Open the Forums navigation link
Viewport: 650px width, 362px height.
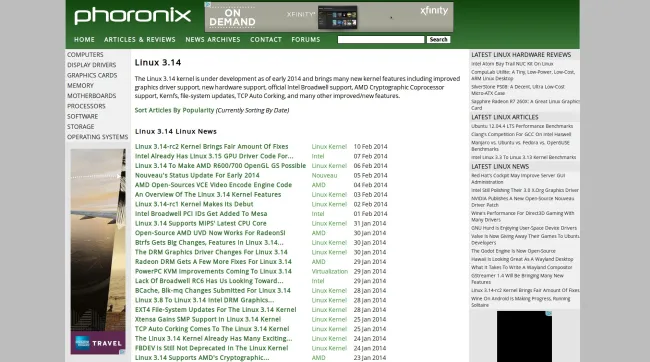click(306, 39)
